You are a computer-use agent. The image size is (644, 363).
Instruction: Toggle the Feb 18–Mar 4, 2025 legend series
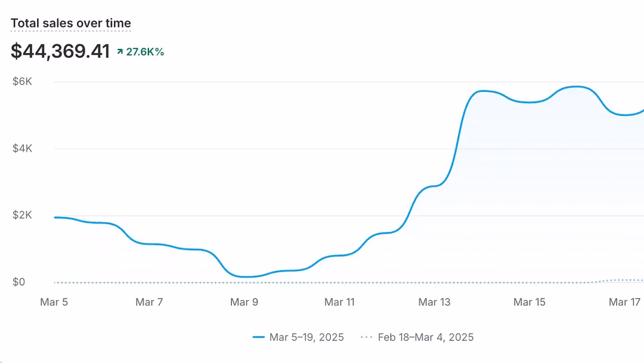pyautogui.click(x=426, y=337)
